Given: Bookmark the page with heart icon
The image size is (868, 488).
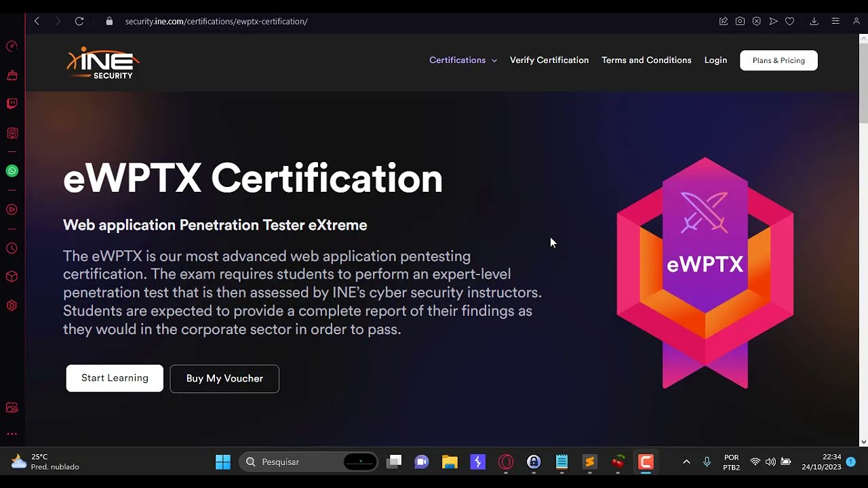Looking at the screenshot, I should (790, 21).
